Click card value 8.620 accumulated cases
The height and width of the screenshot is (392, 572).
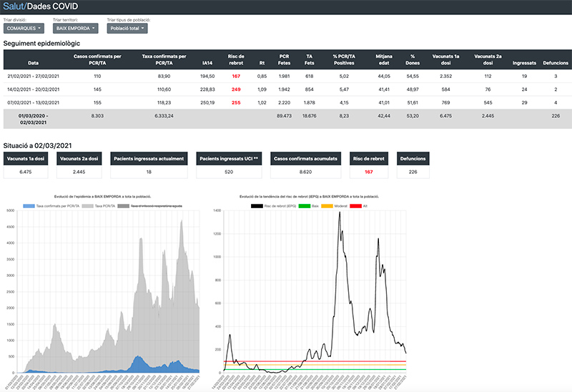306,172
